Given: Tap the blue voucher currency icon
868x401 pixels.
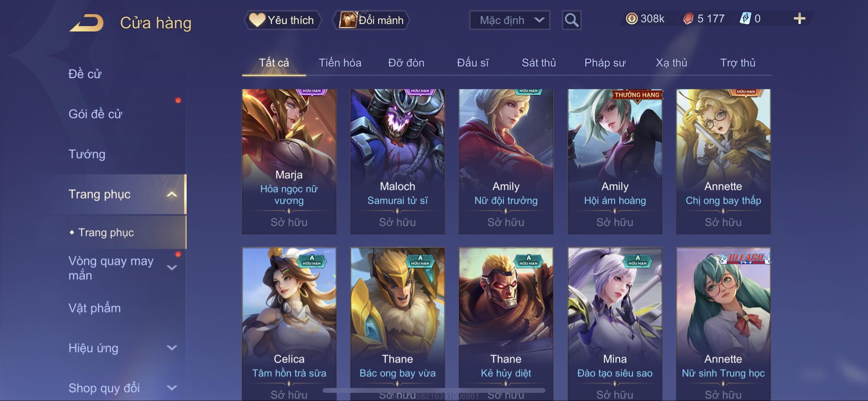Looking at the screenshot, I should pos(745,19).
